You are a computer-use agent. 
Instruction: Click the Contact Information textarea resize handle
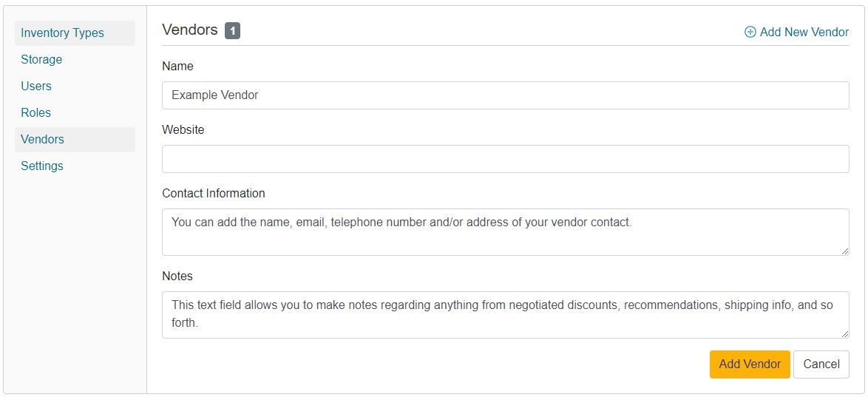pyautogui.click(x=844, y=251)
